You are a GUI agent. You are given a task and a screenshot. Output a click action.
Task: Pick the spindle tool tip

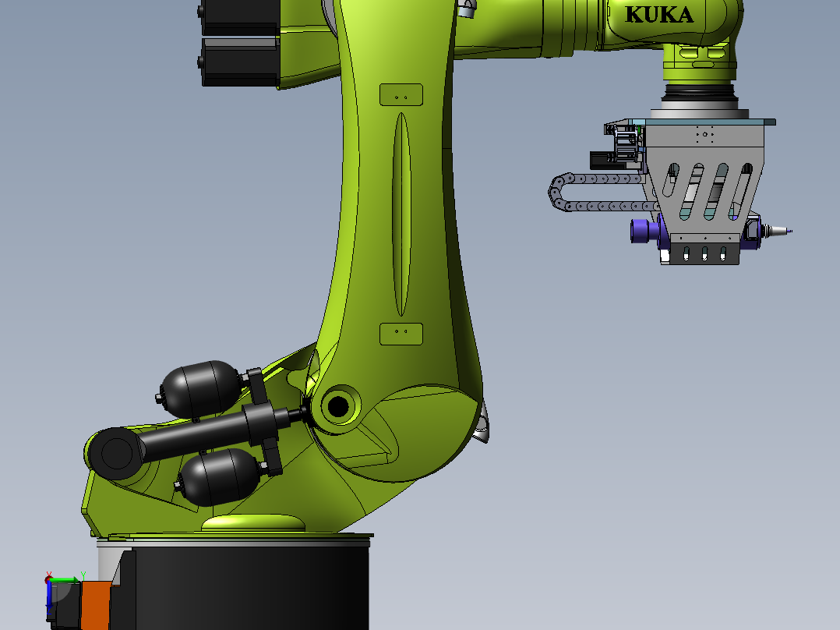777,231
